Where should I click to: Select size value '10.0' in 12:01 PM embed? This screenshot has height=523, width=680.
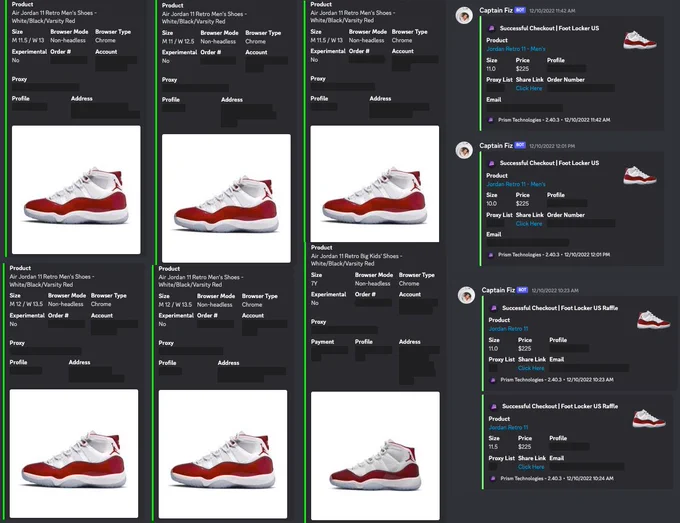coord(491,204)
